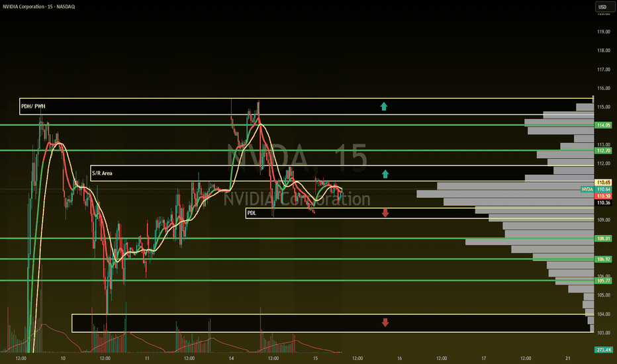Click the NVIDIA Corporation · 15 · NASDAQ title
Image resolution: width=617 pixels, height=364 pixels.
(38, 7)
